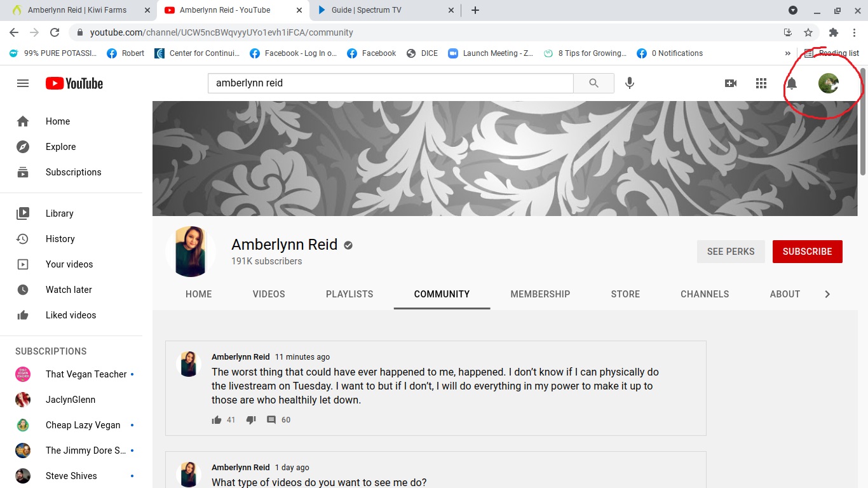Click the SEE PERKS button
The image size is (868, 488).
731,252
